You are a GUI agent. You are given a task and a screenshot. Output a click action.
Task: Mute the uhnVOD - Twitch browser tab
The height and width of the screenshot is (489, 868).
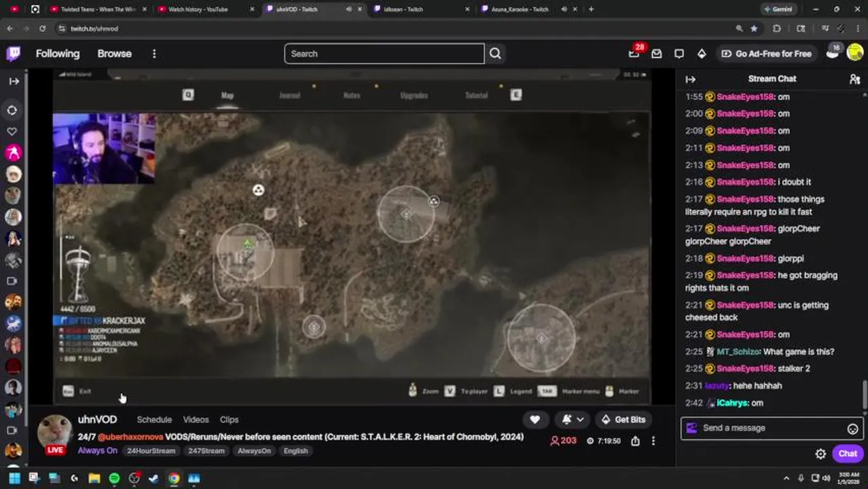click(349, 10)
